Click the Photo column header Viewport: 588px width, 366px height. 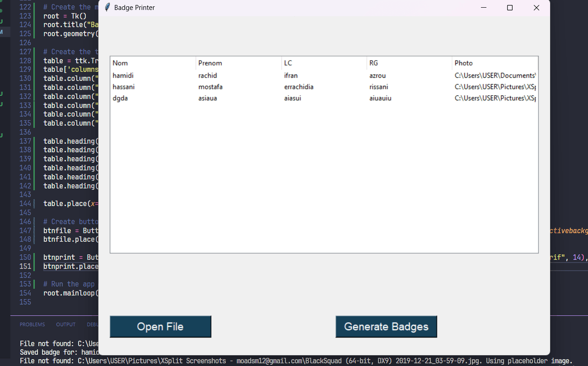tap(463, 63)
